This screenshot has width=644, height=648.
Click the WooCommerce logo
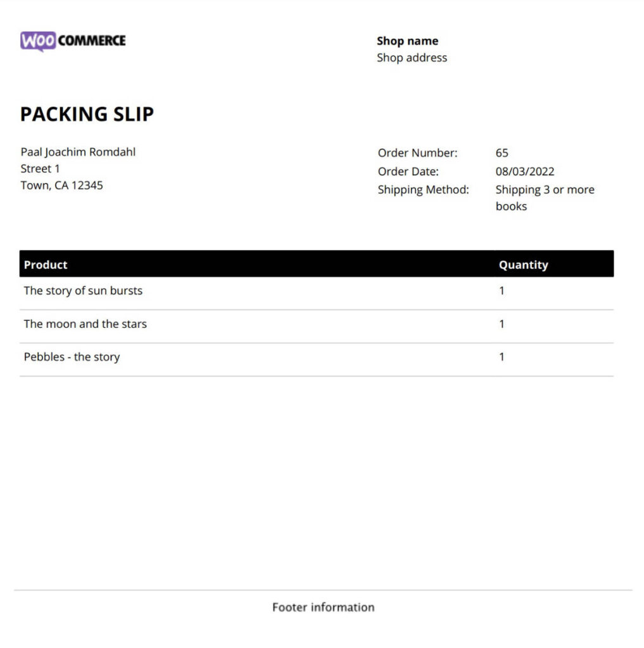coord(73,41)
